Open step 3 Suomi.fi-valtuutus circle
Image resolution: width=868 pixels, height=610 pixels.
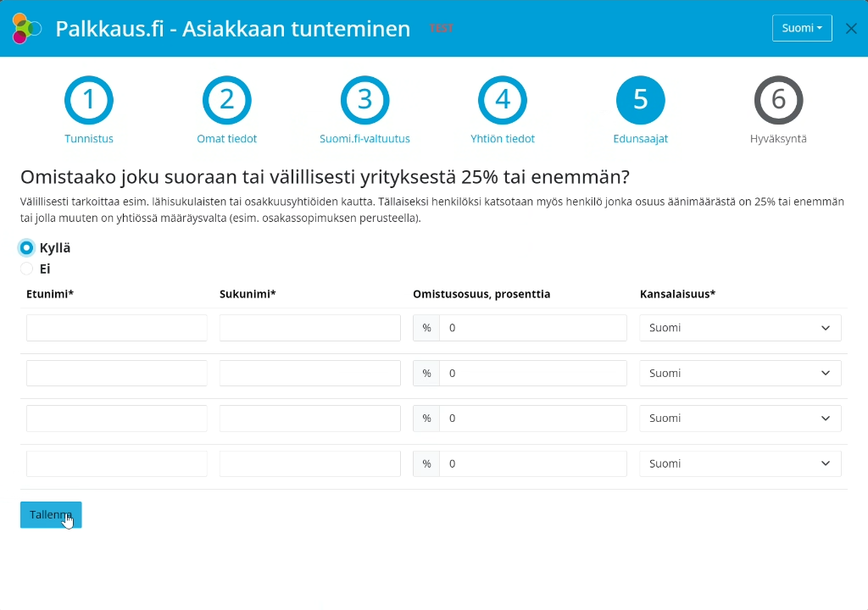click(364, 100)
